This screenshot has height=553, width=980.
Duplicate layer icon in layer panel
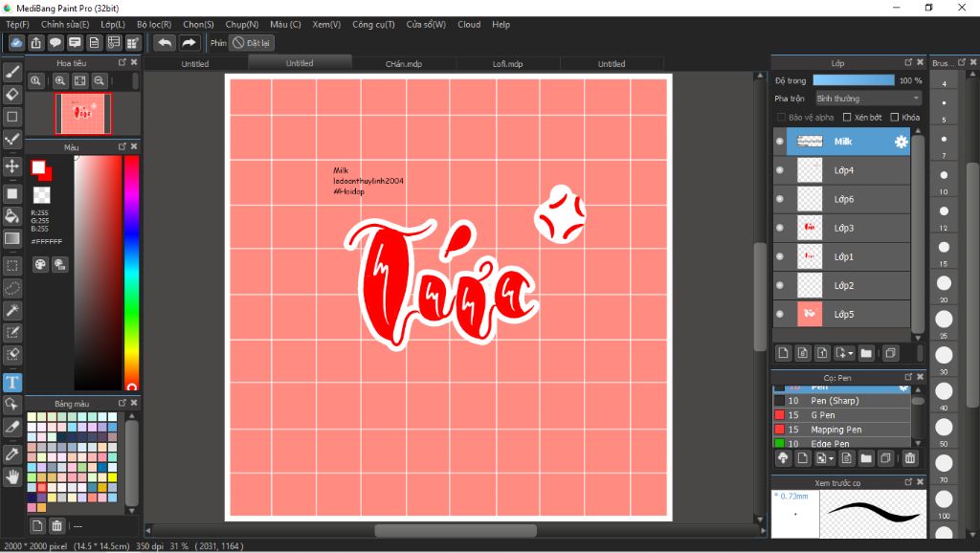(x=890, y=353)
